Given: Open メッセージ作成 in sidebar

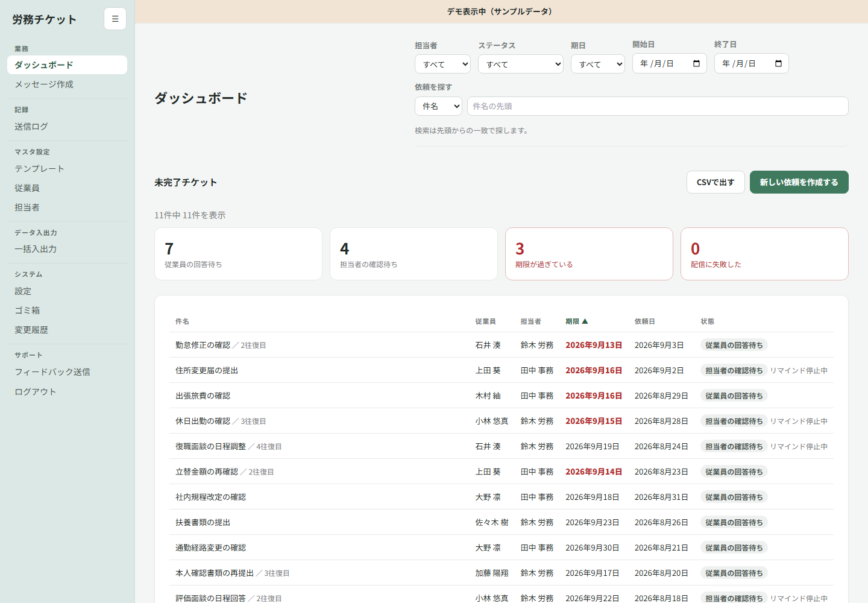Looking at the screenshot, I should pyautogui.click(x=67, y=84).
